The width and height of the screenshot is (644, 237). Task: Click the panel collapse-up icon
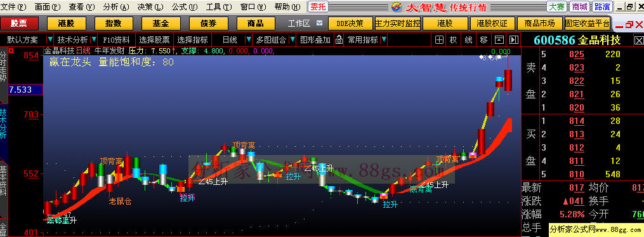[499, 40]
